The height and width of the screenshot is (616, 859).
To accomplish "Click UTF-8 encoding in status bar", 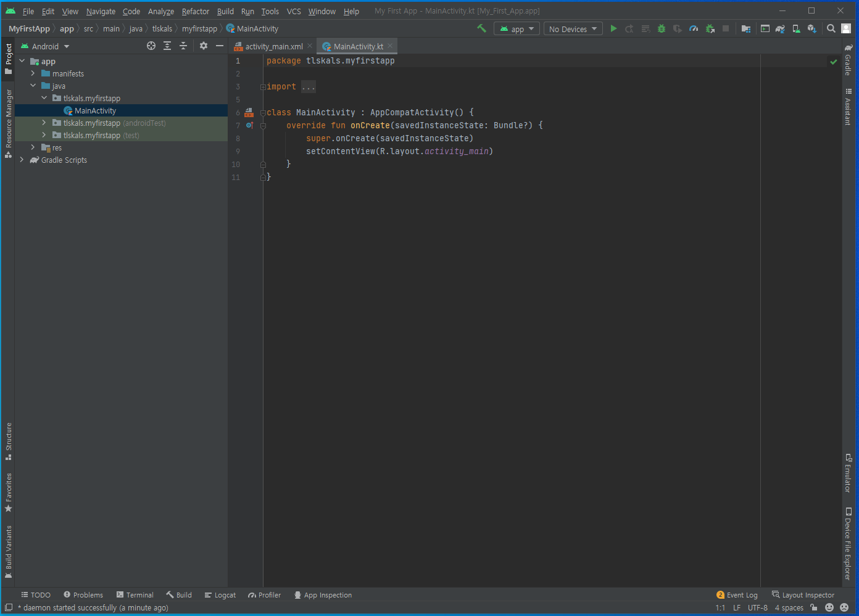I will 758,607.
